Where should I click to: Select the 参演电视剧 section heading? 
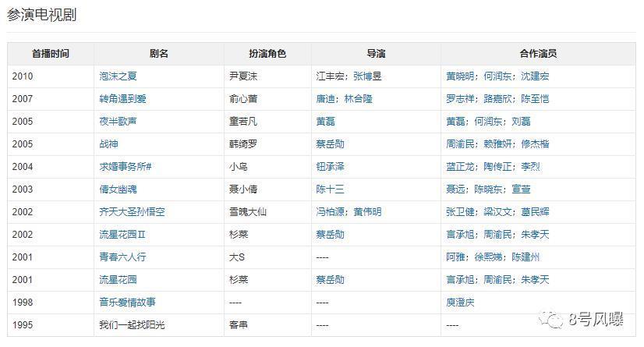pos(41,15)
